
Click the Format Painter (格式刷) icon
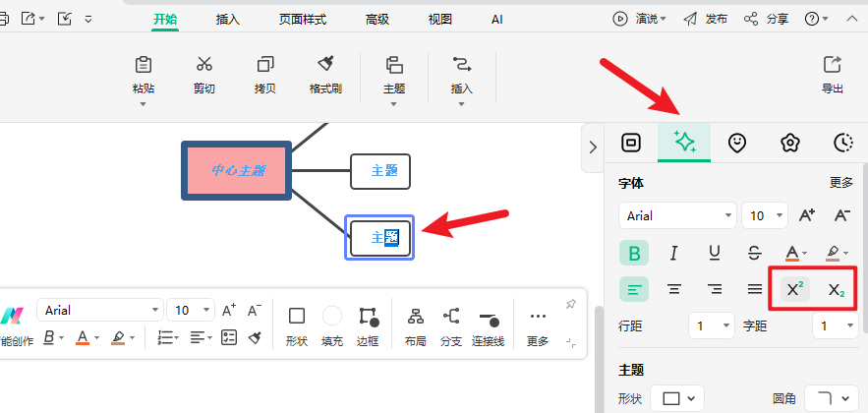point(325,66)
